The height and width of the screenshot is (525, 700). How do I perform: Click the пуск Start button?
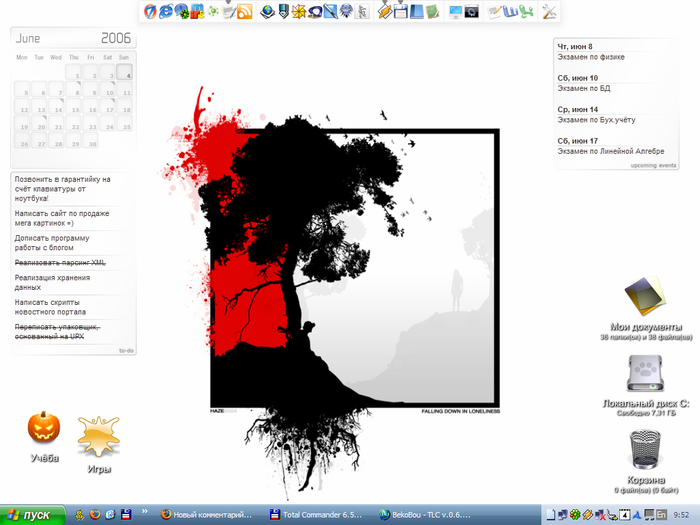click(33, 515)
